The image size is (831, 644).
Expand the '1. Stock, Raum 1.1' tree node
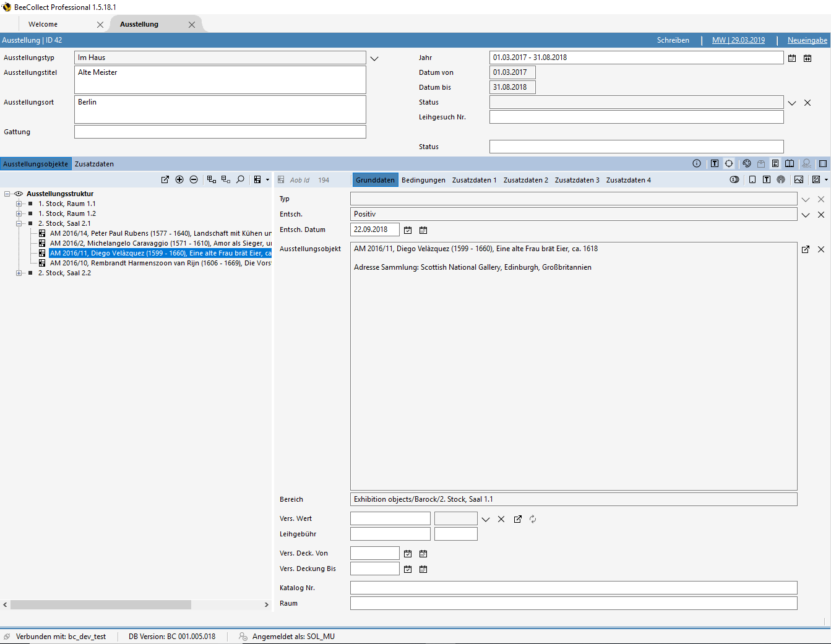pyautogui.click(x=19, y=204)
